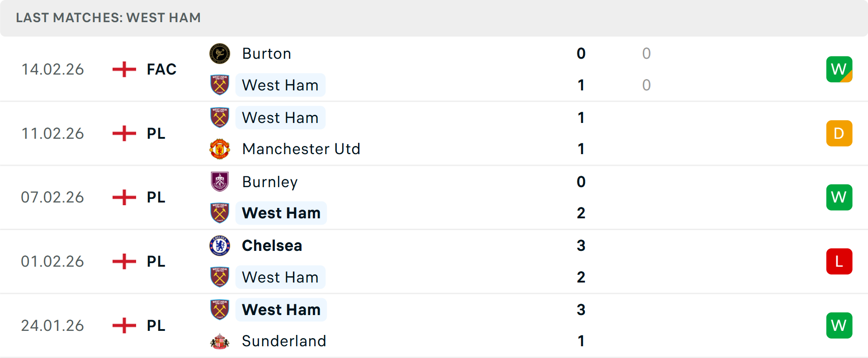868x358 pixels.
Task: Select the West Ham badge next to Manchester Utd match
Action: [x=220, y=118]
